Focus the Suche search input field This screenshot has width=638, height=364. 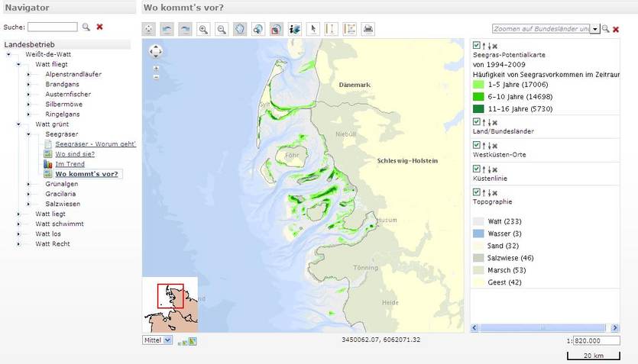click(53, 27)
